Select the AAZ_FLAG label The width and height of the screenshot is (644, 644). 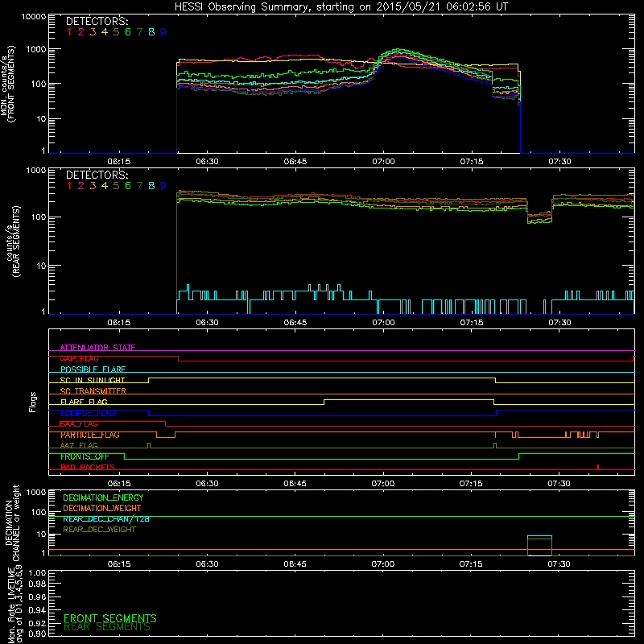pyautogui.click(x=79, y=446)
